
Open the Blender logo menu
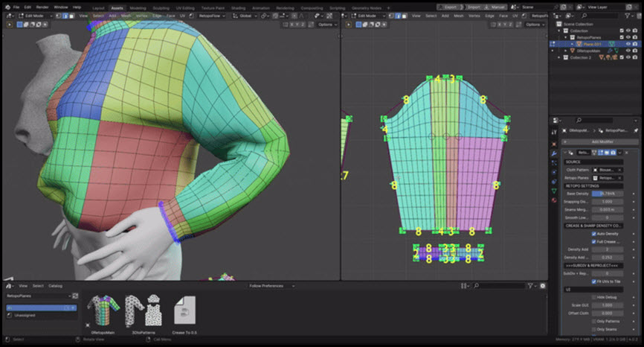(7, 7)
